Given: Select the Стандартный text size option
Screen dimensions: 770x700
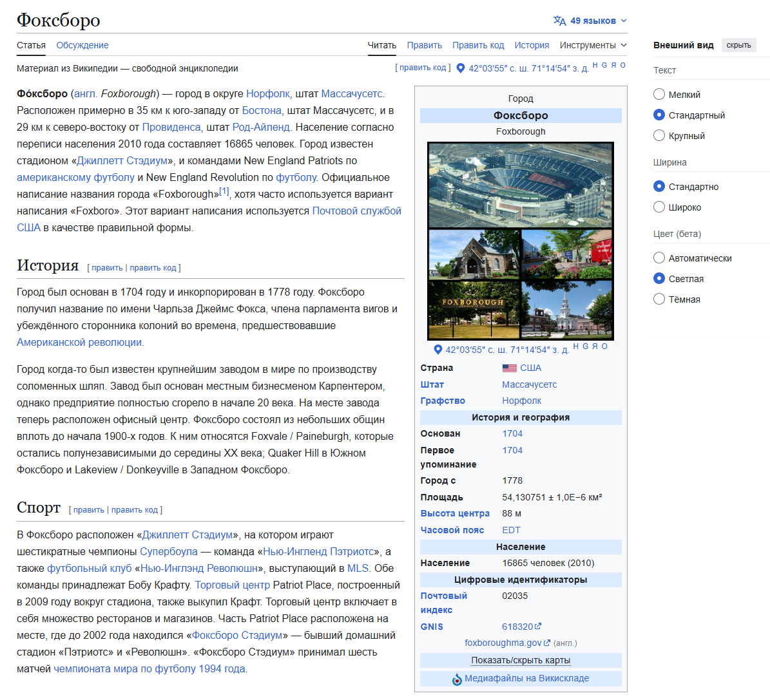Looking at the screenshot, I should (x=659, y=115).
